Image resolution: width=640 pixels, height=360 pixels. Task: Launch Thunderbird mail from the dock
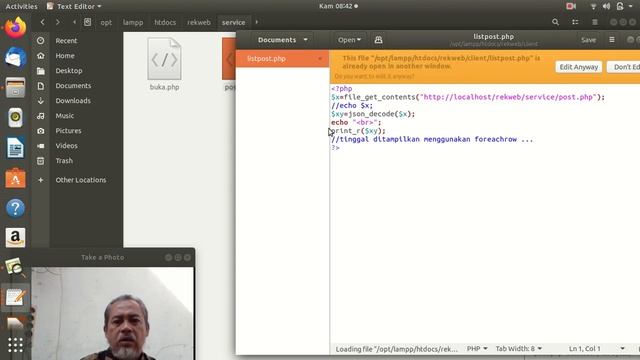(x=16, y=57)
